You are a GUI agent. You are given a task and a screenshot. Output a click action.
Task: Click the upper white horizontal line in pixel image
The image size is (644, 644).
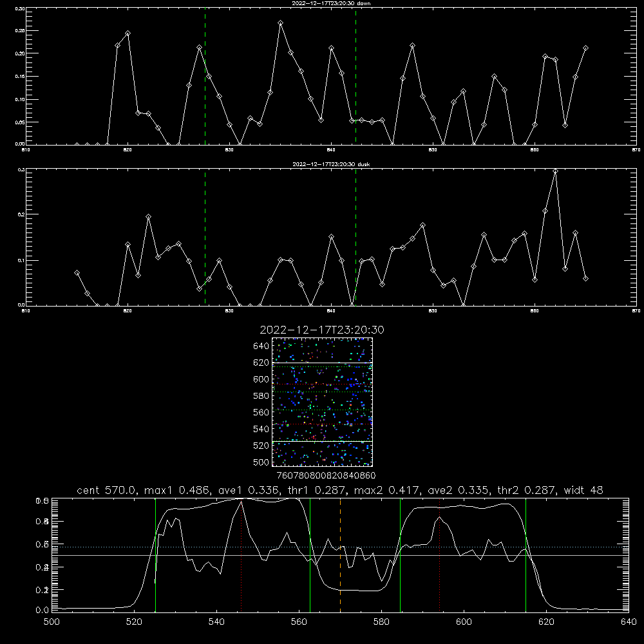click(x=322, y=363)
